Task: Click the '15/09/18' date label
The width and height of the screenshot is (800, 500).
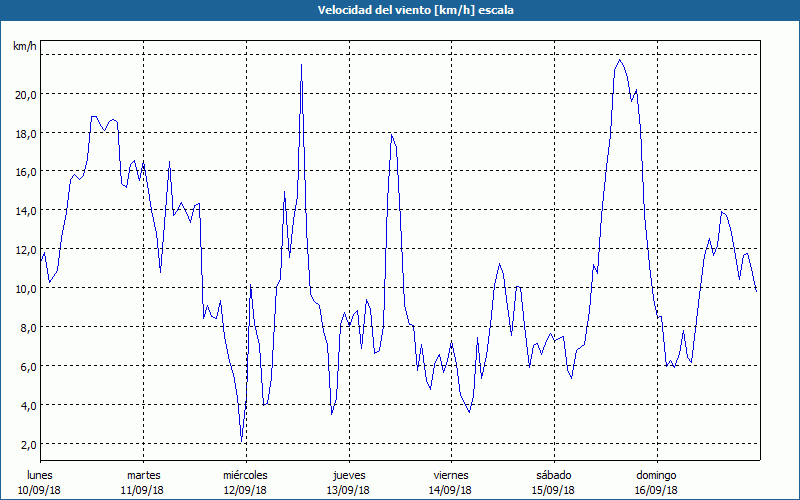Action: (553, 490)
